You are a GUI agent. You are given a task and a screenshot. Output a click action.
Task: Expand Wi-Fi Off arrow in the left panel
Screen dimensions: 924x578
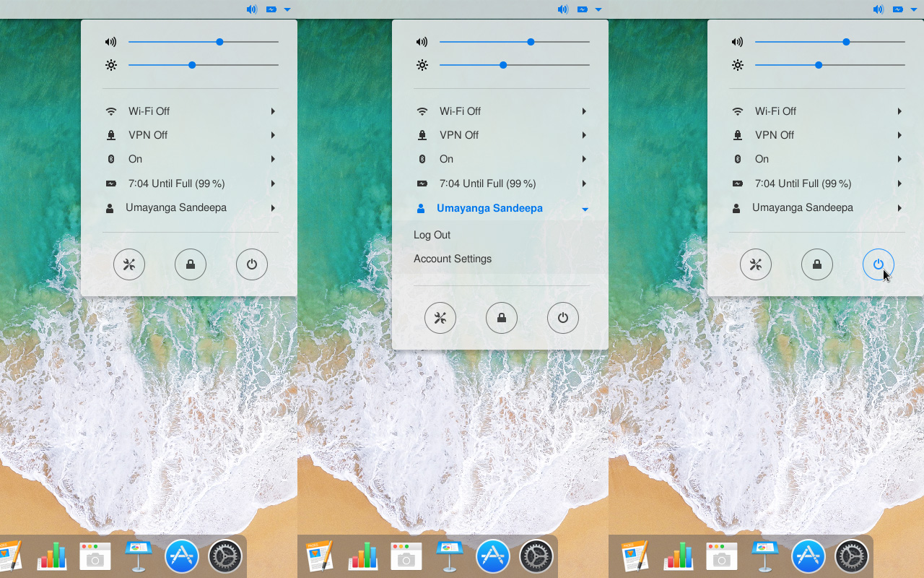(273, 111)
